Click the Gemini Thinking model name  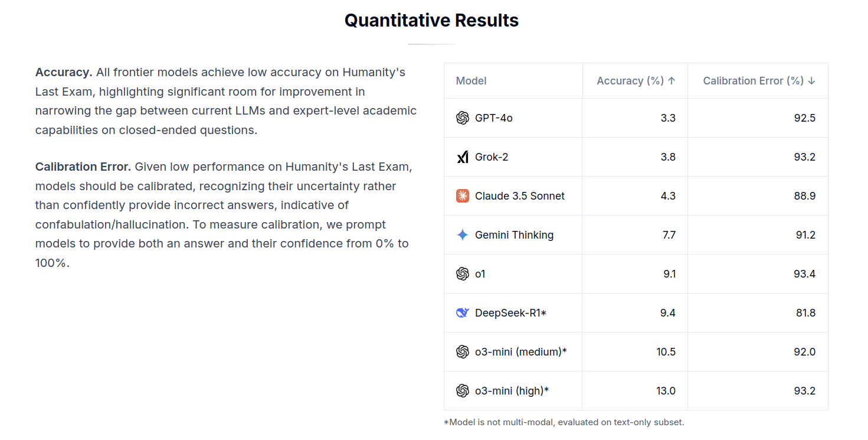click(x=515, y=235)
